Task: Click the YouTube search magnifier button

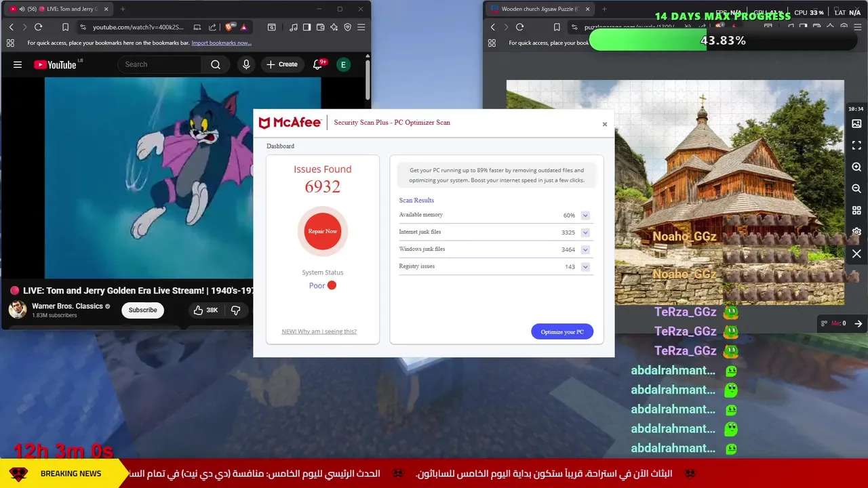Action: tap(216, 64)
